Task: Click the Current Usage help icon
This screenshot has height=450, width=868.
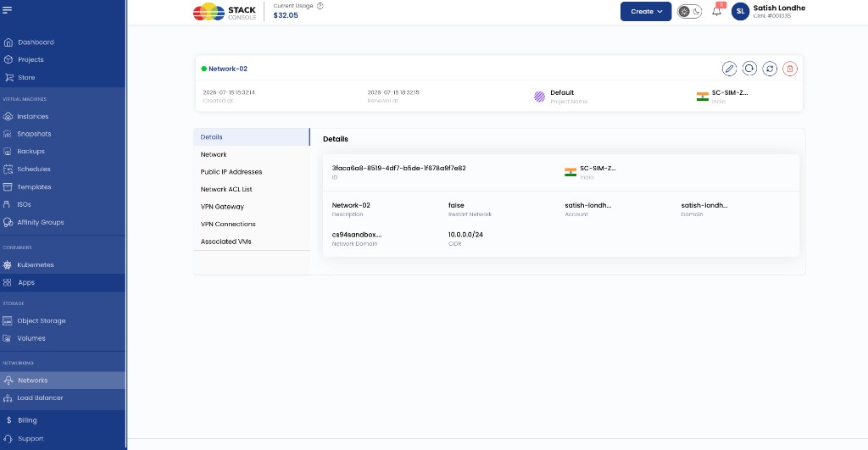Action: 320,6
